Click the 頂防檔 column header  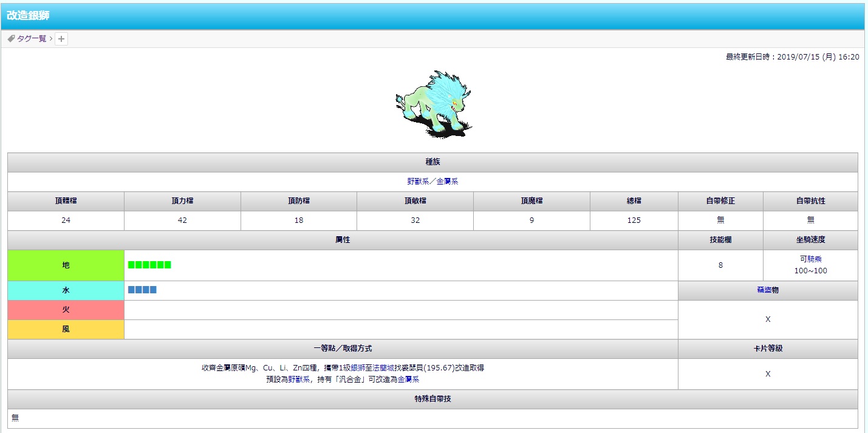coord(299,201)
